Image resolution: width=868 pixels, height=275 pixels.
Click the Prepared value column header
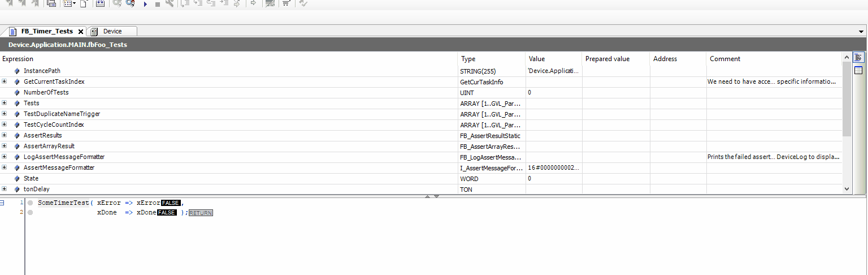click(607, 59)
